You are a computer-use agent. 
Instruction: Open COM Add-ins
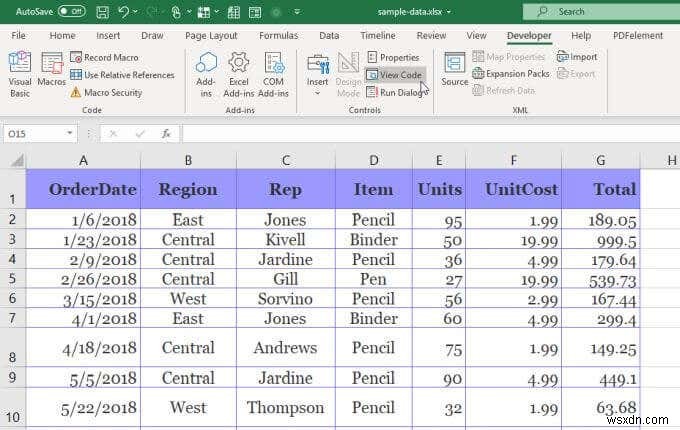click(273, 74)
